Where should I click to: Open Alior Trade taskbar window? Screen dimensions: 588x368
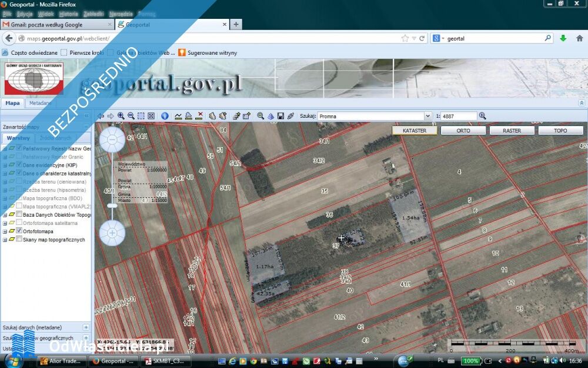[x=62, y=362]
